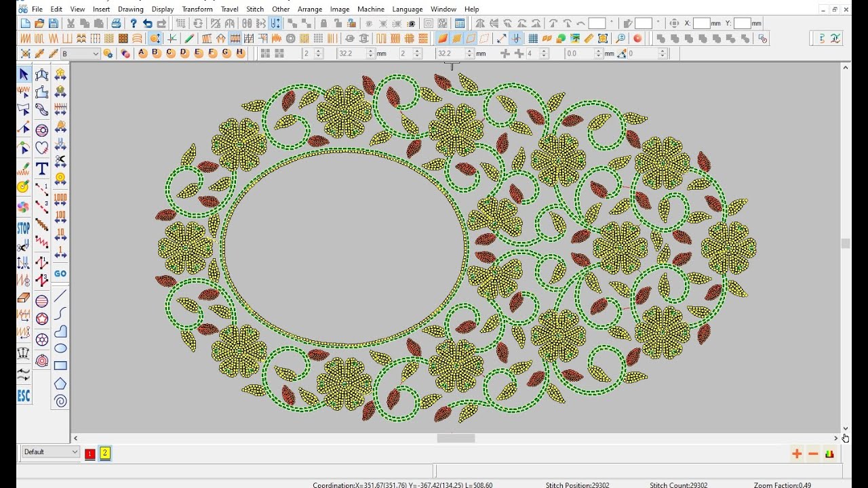The width and height of the screenshot is (868, 488).
Task: Toggle the highlighted needle points button
Action: [515, 39]
